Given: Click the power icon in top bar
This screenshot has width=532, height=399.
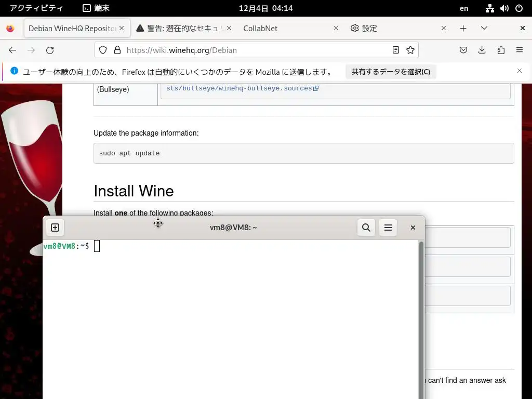Looking at the screenshot, I should point(519,8).
